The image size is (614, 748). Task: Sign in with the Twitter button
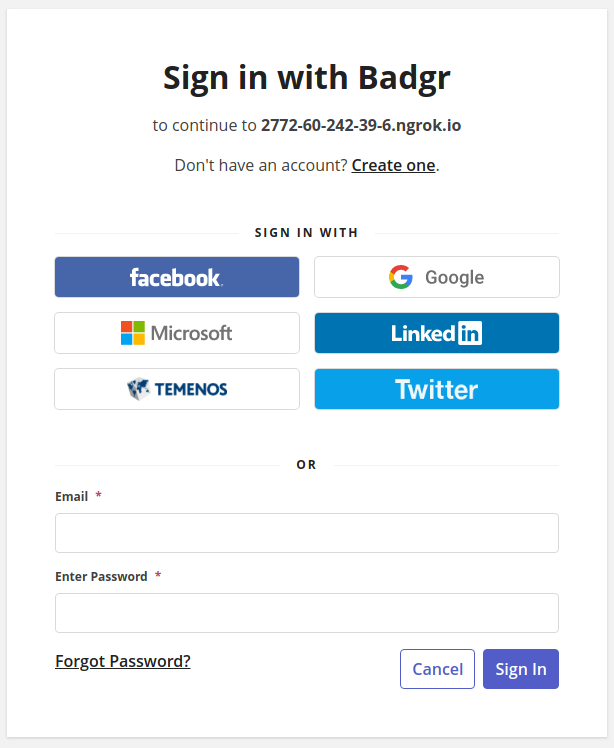pos(437,389)
